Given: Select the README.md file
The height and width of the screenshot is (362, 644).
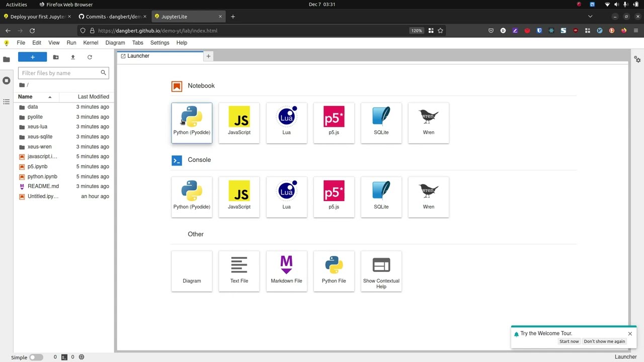Looking at the screenshot, I should click(x=63, y=186).
